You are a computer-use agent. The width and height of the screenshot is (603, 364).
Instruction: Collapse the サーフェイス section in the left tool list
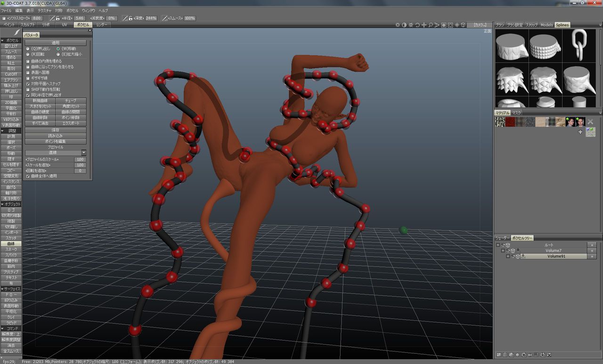[2, 289]
